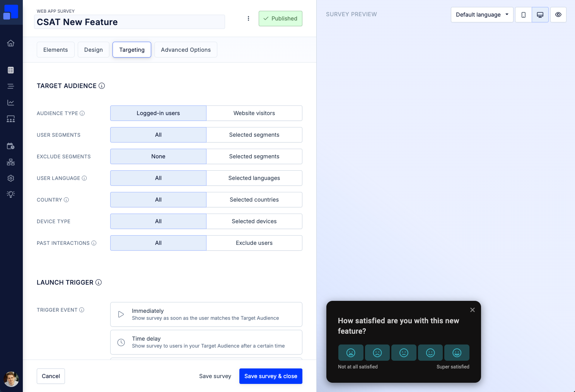
Task: Toggle the eye preview visibility button
Action: click(558, 15)
